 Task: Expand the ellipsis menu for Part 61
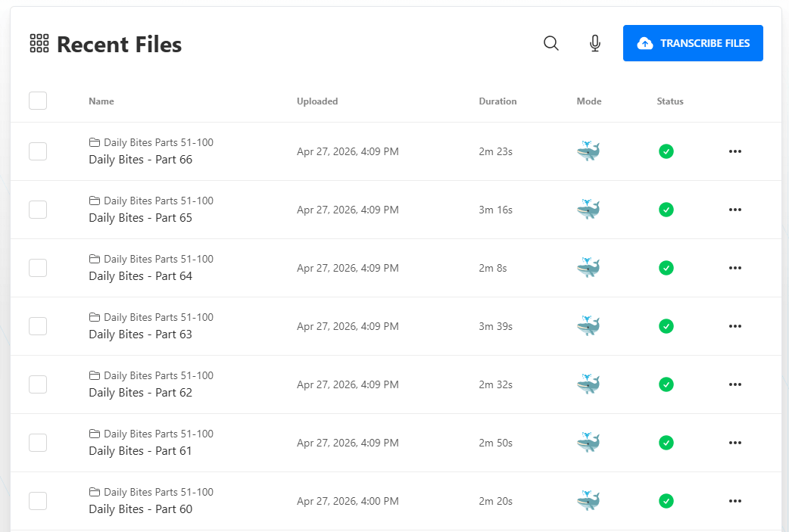click(x=735, y=443)
